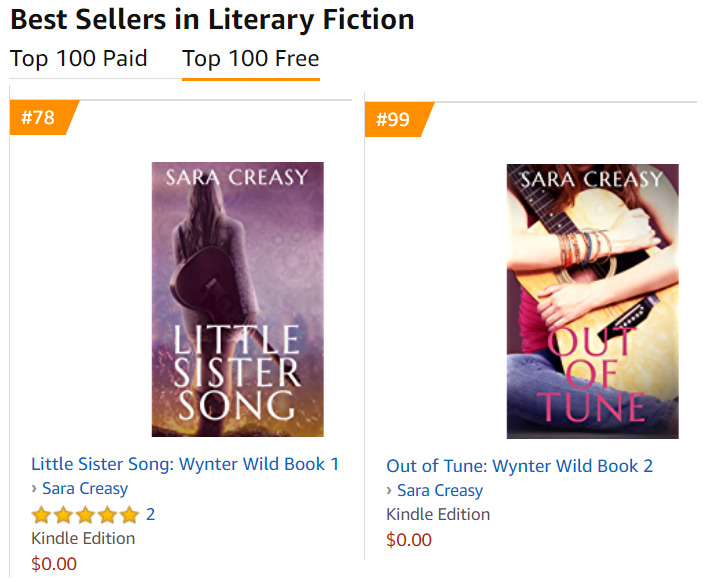Click the fifth gold star of the rating
This screenshot has width=707, height=582.
(x=129, y=516)
